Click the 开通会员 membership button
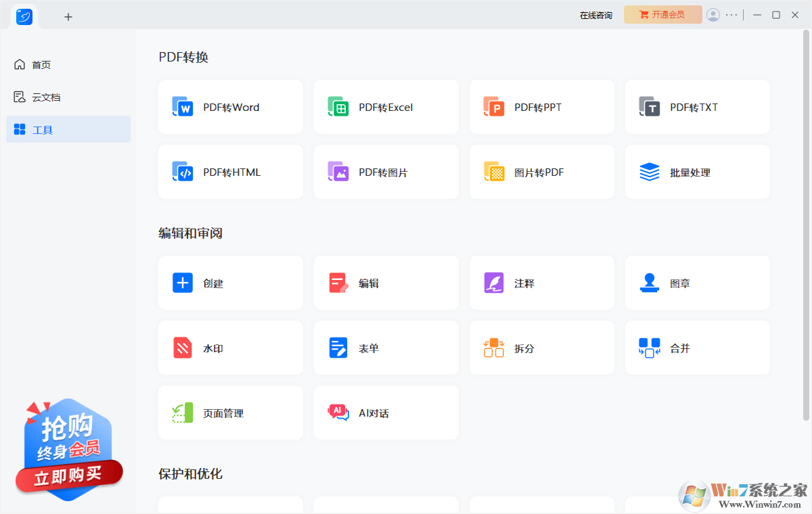This screenshot has height=514, width=812. click(662, 15)
